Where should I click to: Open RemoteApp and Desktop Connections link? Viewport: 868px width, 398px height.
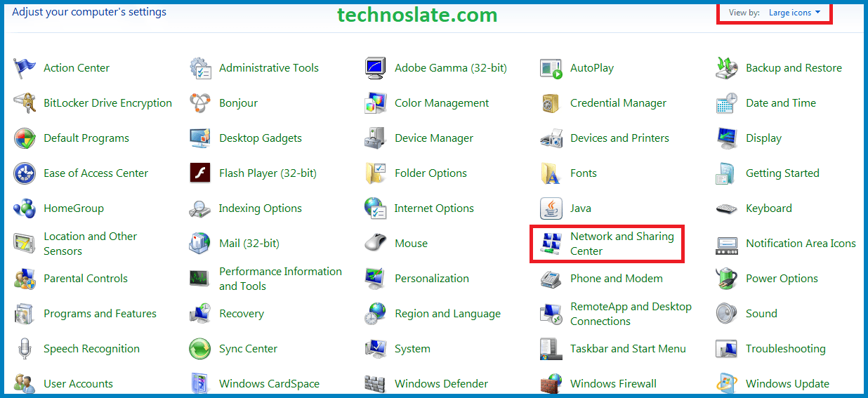click(631, 314)
